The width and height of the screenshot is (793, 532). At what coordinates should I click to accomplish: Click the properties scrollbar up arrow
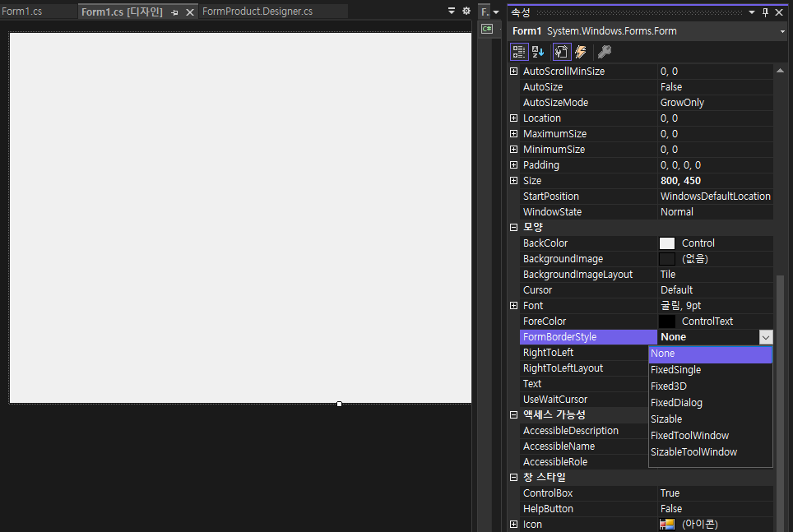(781, 71)
